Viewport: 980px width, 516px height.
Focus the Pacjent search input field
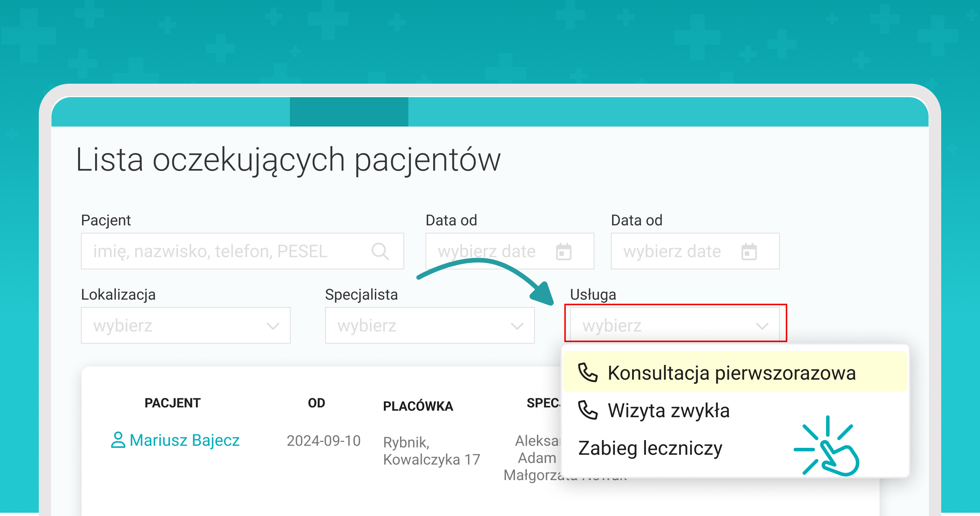[x=243, y=251]
